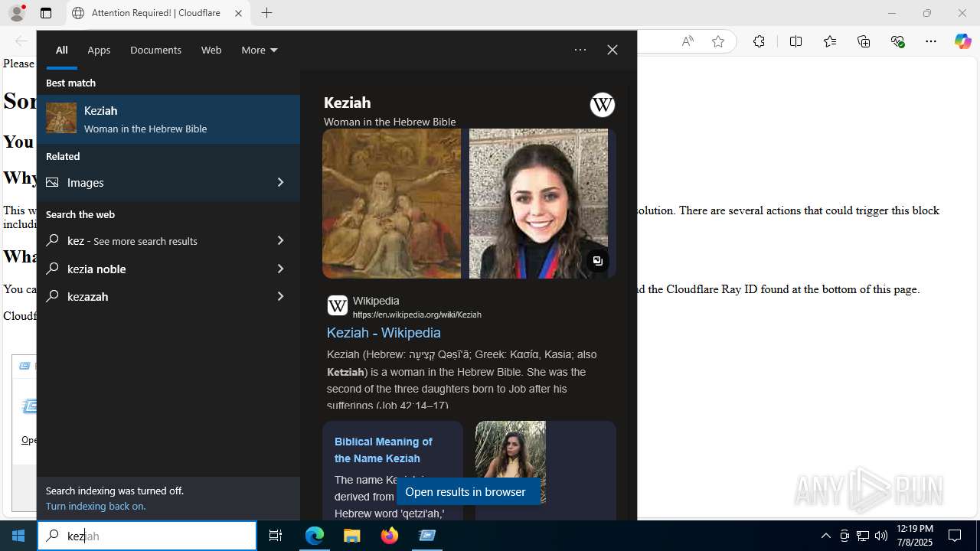980x551 pixels.
Task: Open the taskbar app next to Firefox
Action: (x=427, y=536)
